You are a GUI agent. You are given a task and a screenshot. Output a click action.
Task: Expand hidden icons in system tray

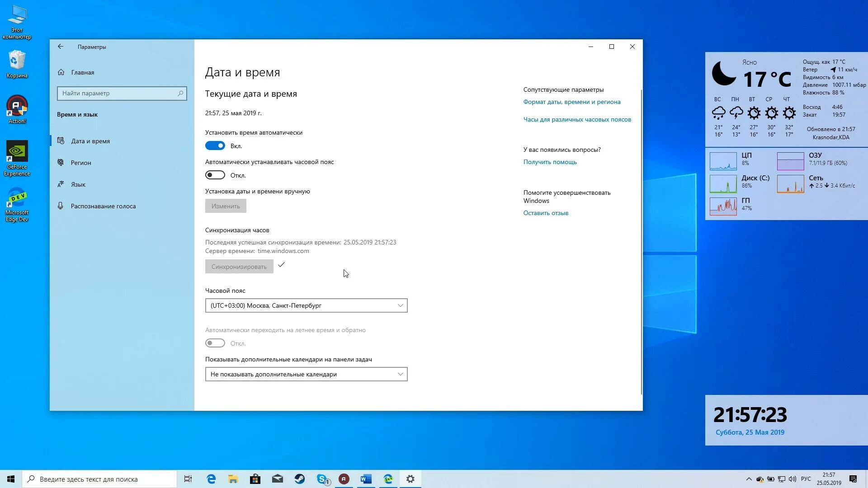pyautogui.click(x=749, y=479)
